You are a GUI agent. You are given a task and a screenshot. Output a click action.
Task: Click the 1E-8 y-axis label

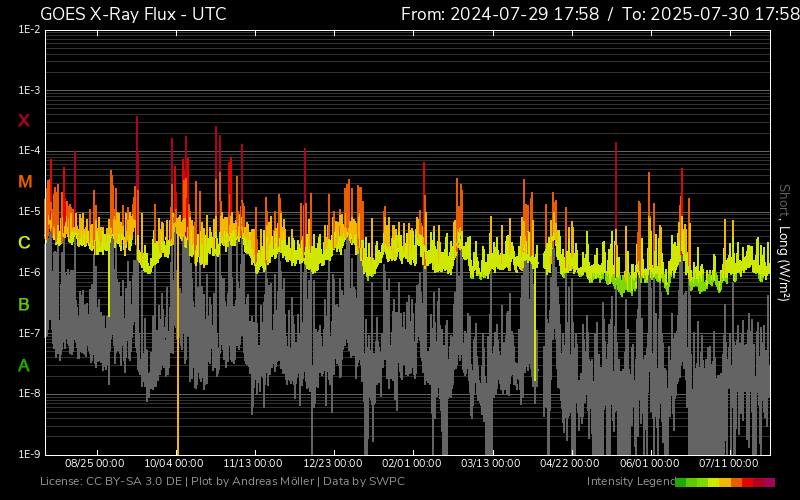(29, 393)
